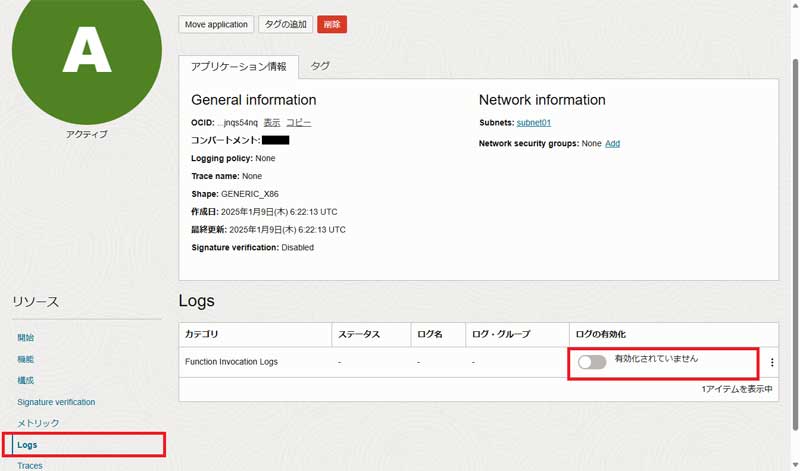Image resolution: width=800 pixels, height=471 pixels.
Task: Click the GENERIC_X86 shape value
Action: click(249, 194)
